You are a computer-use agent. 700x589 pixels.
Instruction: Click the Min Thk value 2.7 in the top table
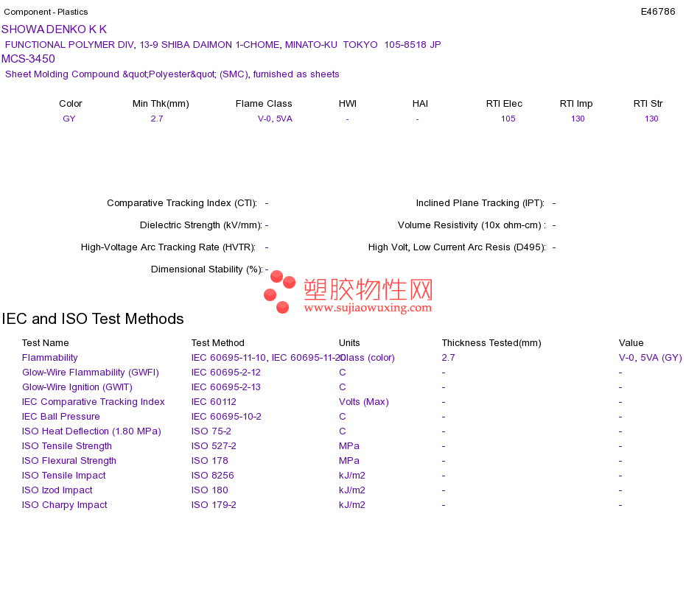(157, 119)
